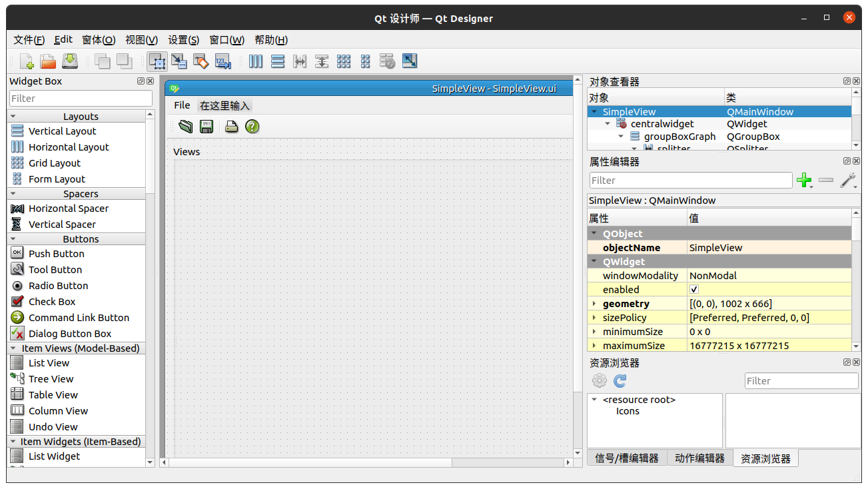868x489 pixels.
Task: Click the Adjust Size toolbar icon
Action: (x=410, y=61)
